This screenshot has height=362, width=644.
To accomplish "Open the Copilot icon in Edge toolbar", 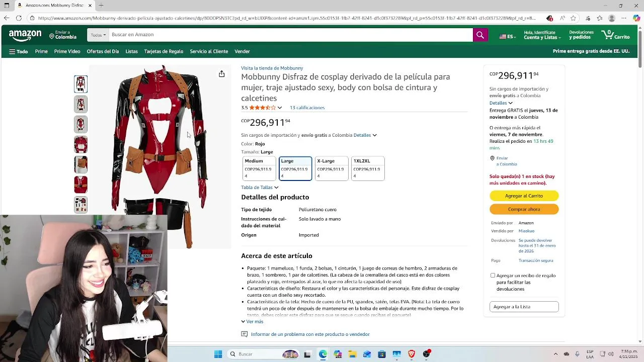I will pyautogui.click(x=637, y=18).
